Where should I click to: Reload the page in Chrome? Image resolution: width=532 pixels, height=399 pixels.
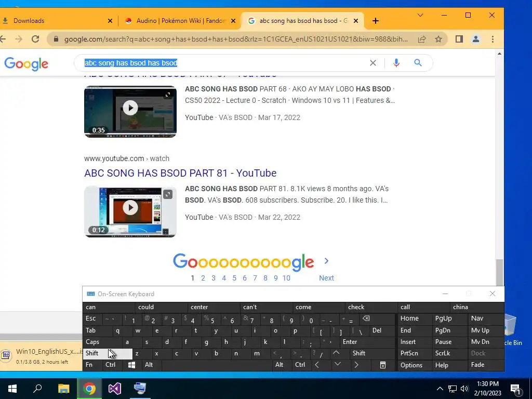coord(35,39)
